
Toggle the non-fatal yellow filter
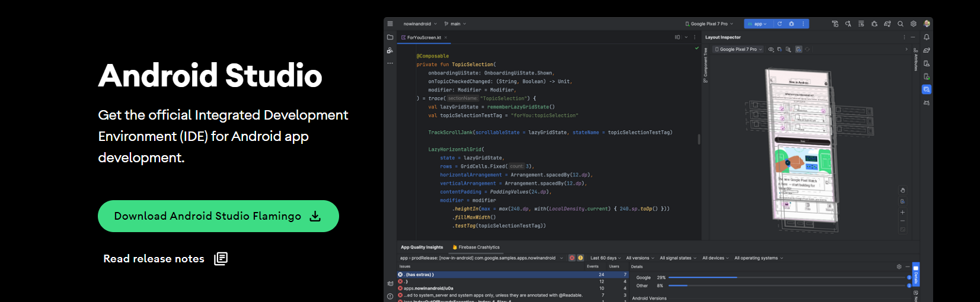click(580, 258)
